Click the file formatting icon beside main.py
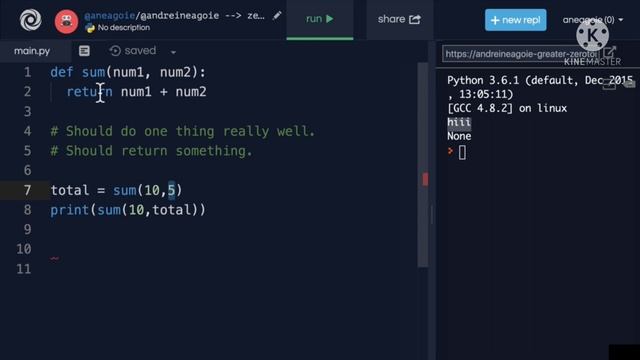 coord(84,51)
